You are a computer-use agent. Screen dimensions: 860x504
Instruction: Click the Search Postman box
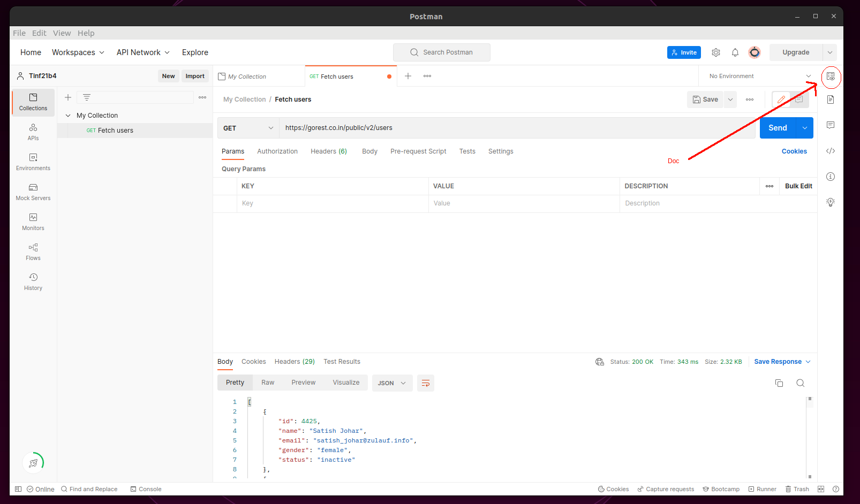coord(442,52)
